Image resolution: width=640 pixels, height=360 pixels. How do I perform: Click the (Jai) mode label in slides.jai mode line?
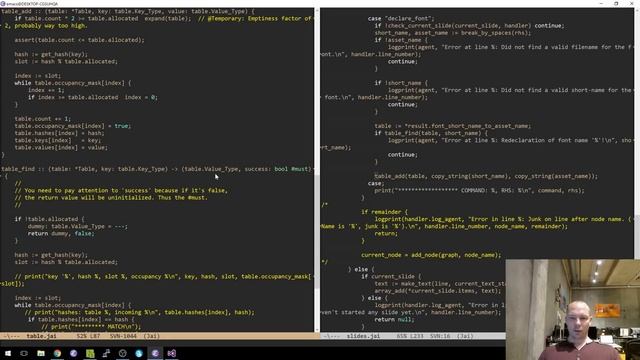coord(465,336)
